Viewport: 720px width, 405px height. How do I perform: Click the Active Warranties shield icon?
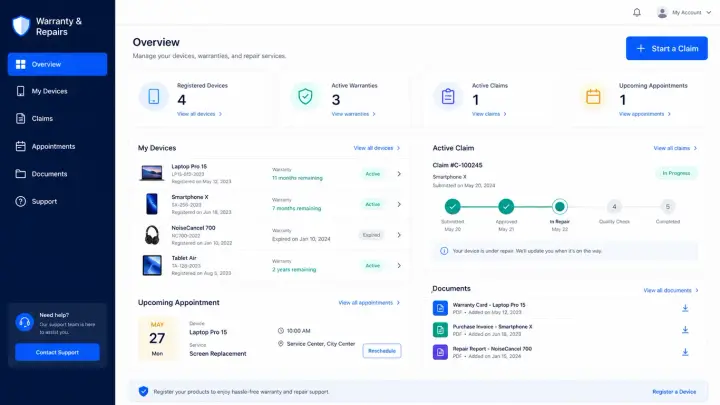pyautogui.click(x=305, y=96)
